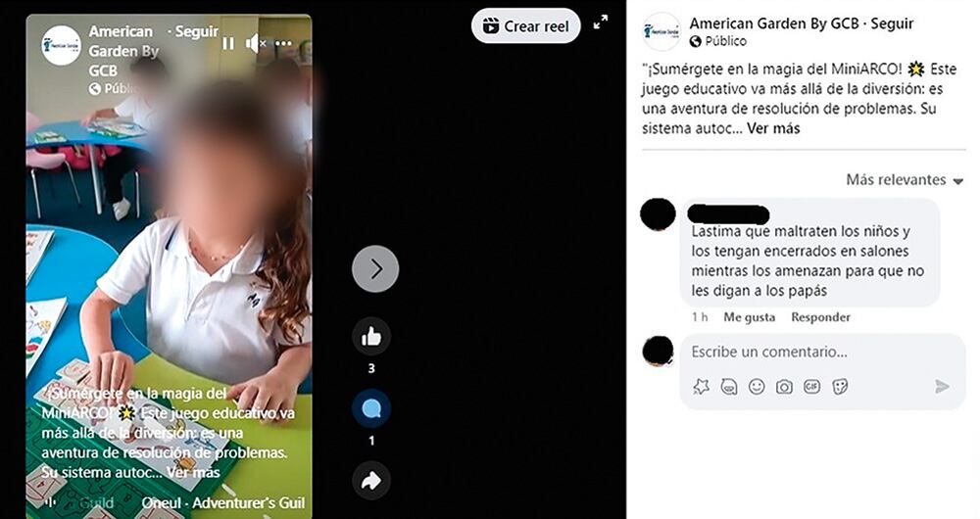Open the Más relevantes sort dropdown
The height and width of the screenshot is (519, 980).
click(x=905, y=180)
